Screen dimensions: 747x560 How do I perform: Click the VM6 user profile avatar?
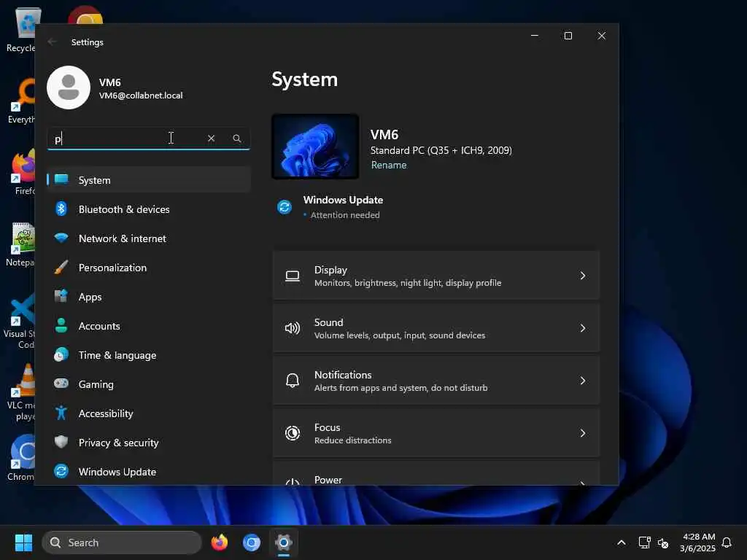[x=69, y=87]
